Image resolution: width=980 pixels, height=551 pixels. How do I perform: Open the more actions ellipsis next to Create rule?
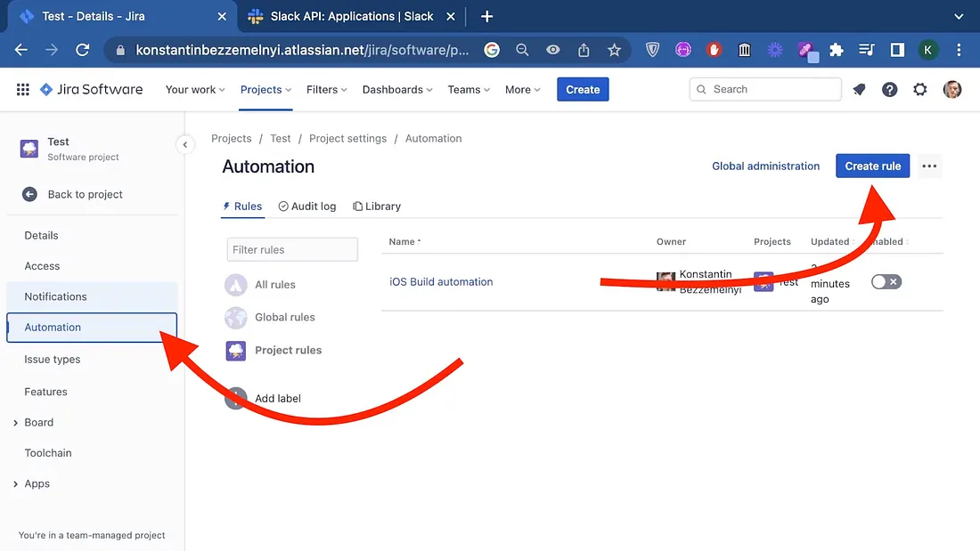point(929,166)
